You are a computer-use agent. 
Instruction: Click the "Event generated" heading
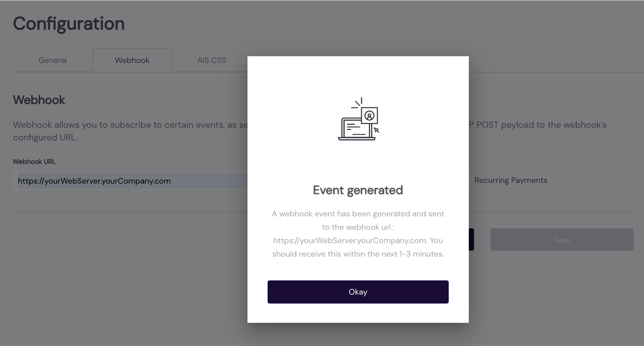click(x=358, y=190)
